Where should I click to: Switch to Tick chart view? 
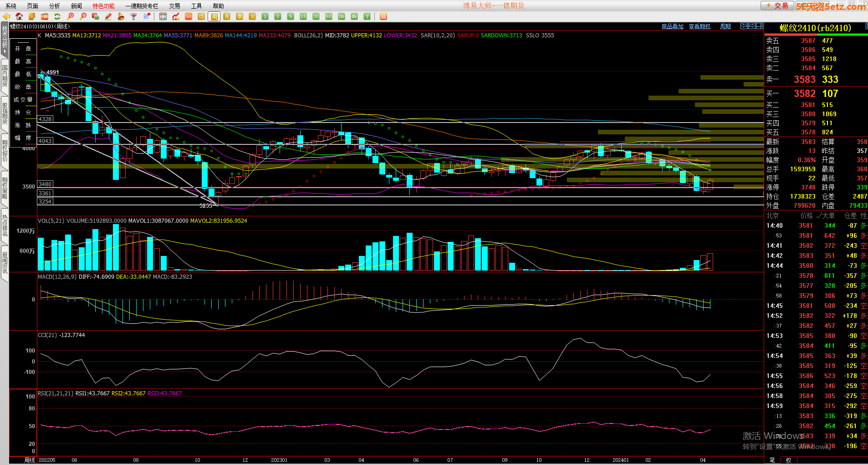click(x=189, y=17)
